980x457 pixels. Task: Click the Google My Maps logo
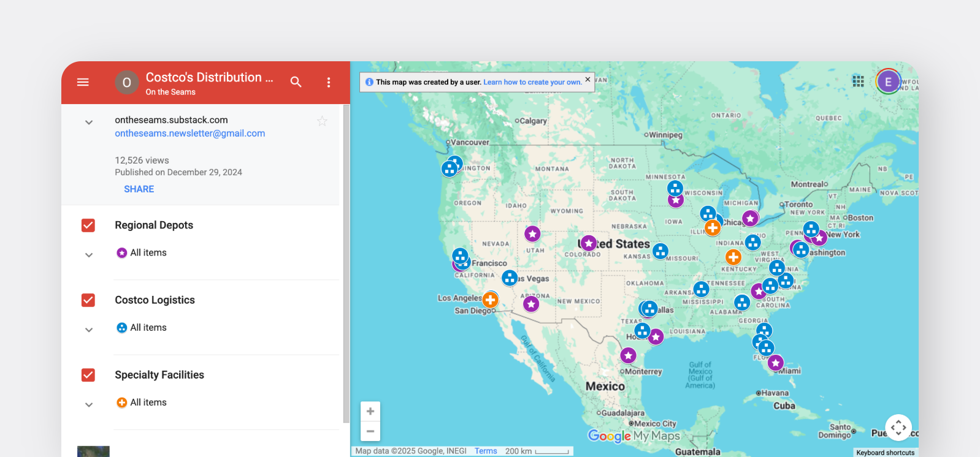pyautogui.click(x=634, y=436)
